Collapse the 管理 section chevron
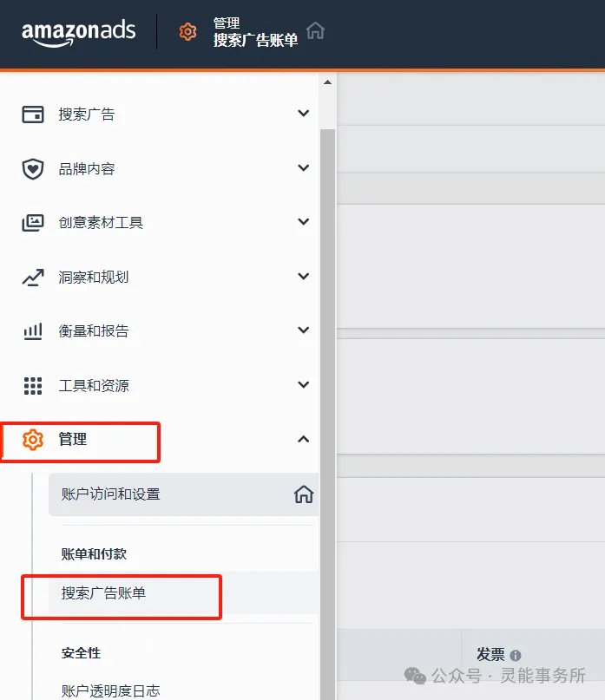 click(x=304, y=439)
